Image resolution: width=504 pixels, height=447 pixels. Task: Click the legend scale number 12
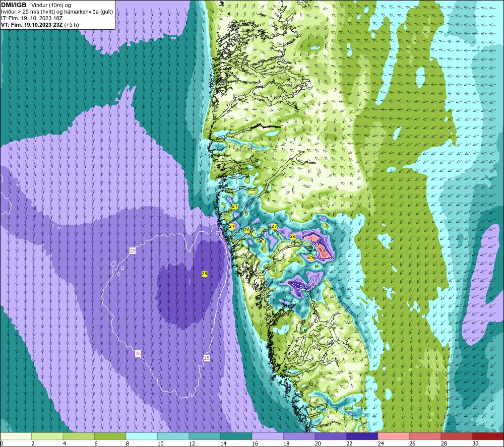(x=192, y=443)
